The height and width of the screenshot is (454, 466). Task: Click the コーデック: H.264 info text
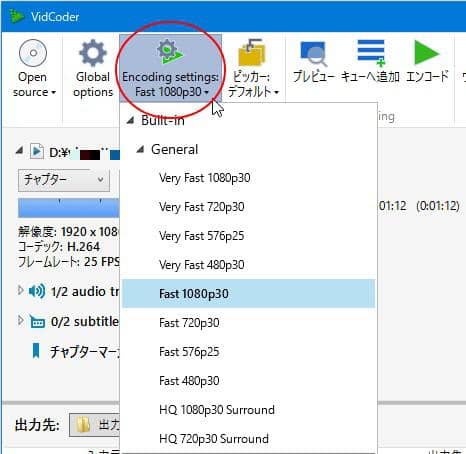[59, 247]
